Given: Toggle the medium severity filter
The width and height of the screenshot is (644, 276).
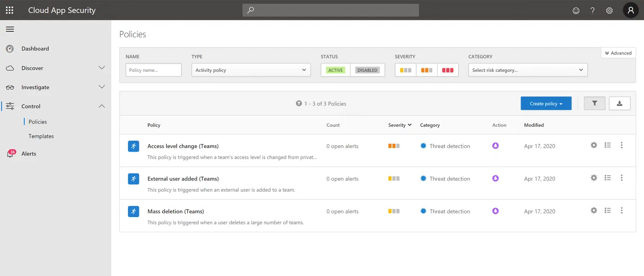Looking at the screenshot, I should point(427,70).
